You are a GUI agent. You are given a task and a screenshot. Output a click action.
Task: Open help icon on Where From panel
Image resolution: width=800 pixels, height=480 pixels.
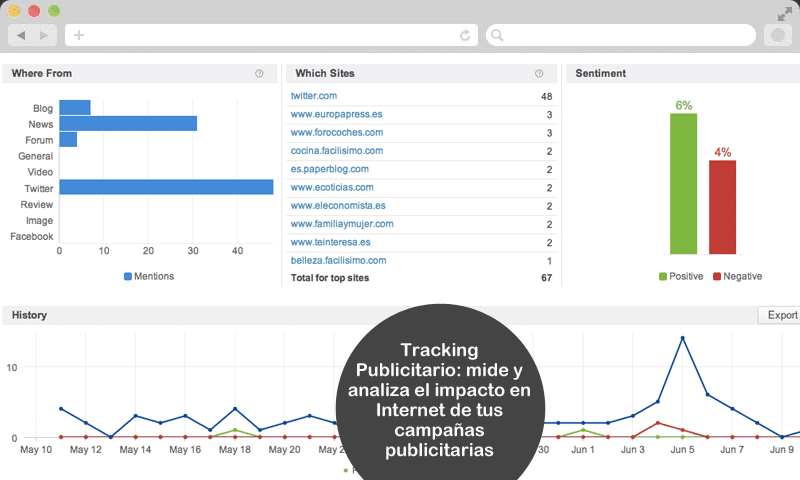[259, 73]
